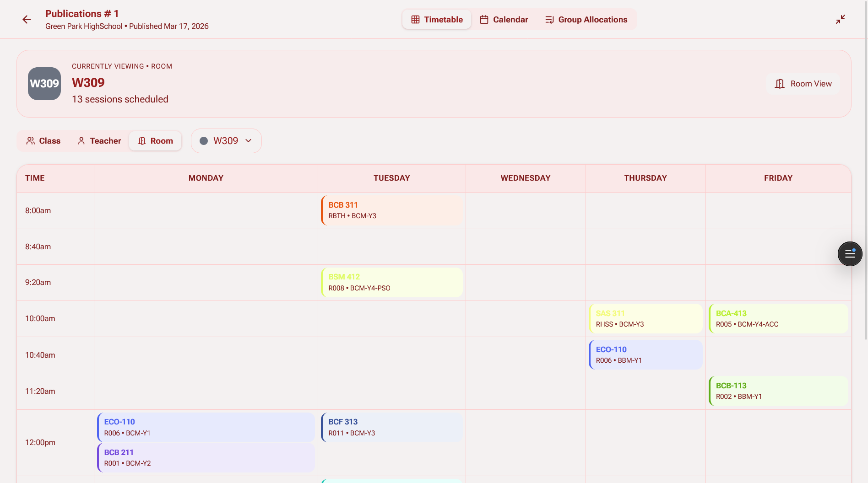Screen dimensions: 868x483
Task: Click the calendar icon beside Calendar
Action: coord(484,20)
